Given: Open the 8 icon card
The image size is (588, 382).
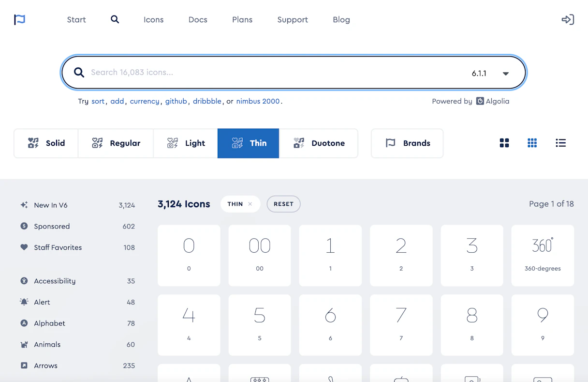Looking at the screenshot, I should [x=472, y=325].
